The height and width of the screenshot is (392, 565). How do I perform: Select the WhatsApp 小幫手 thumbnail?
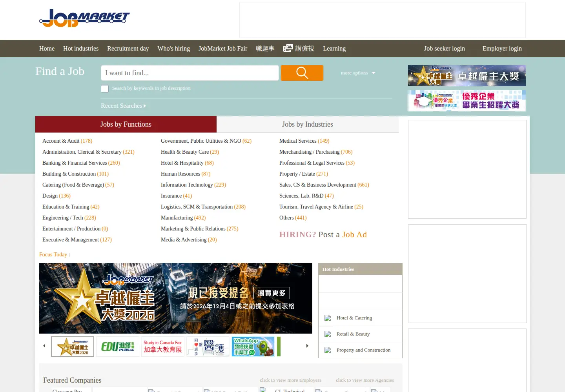pyautogui.click(x=253, y=347)
